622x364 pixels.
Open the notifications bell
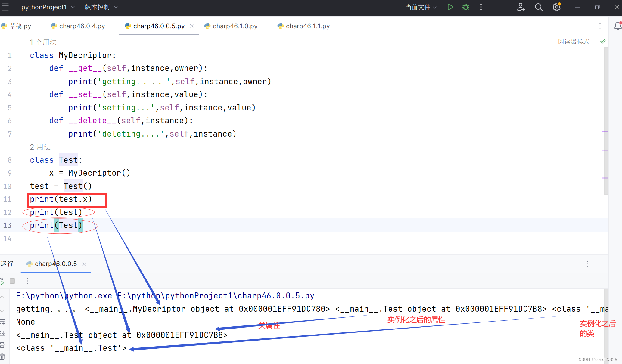tap(618, 26)
